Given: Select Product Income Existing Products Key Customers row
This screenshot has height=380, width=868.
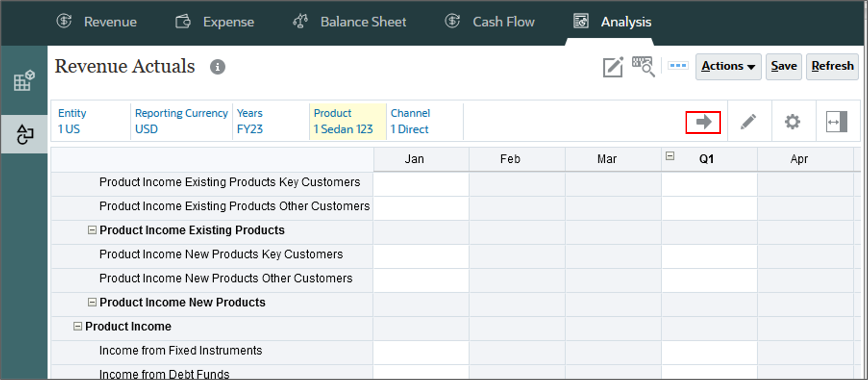Looking at the screenshot, I should pyautogui.click(x=212, y=184).
